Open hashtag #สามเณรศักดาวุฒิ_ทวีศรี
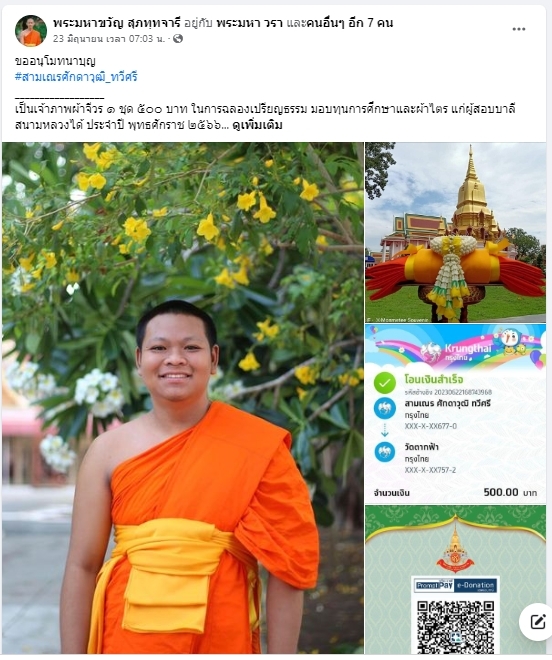 coord(76,77)
